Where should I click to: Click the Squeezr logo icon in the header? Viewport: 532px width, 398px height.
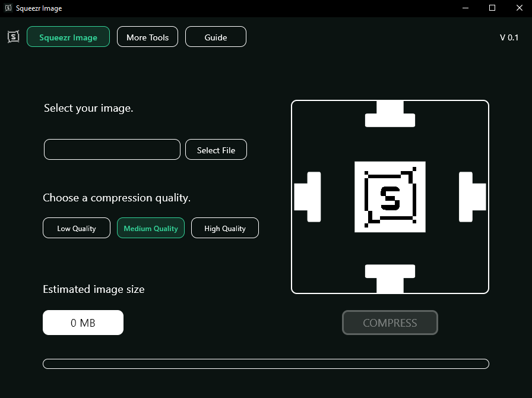pyautogui.click(x=13, y=37)
